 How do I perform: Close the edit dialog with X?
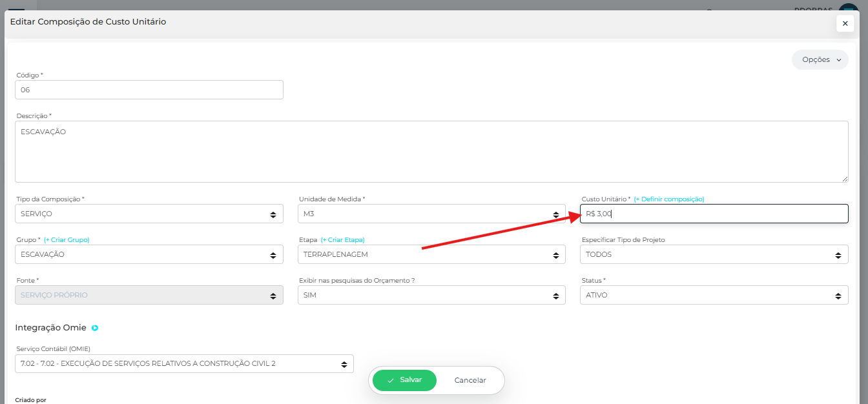[x=845, y=23]
